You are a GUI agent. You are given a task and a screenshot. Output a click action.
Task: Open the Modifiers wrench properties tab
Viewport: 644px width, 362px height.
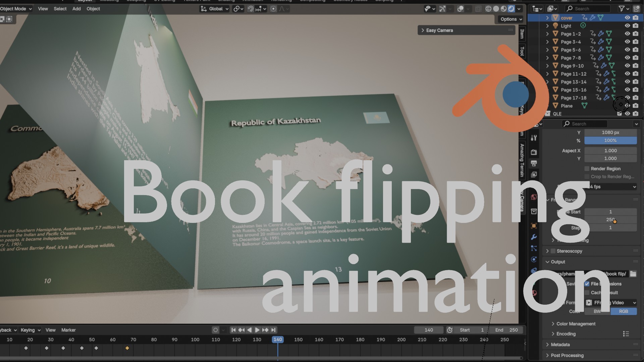coord(534,237)
